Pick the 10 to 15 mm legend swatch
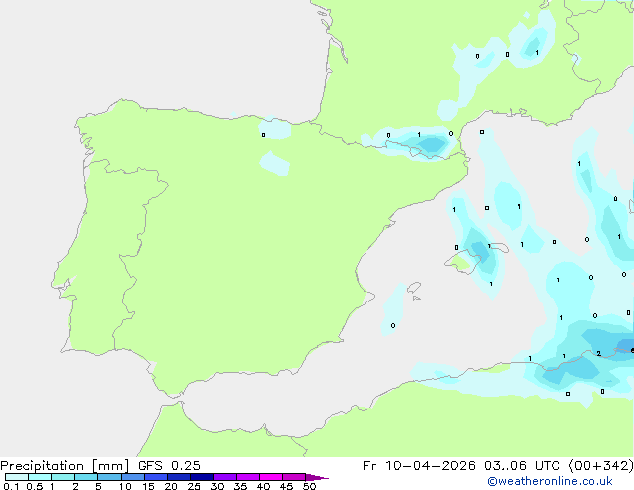 coord(133,477)
